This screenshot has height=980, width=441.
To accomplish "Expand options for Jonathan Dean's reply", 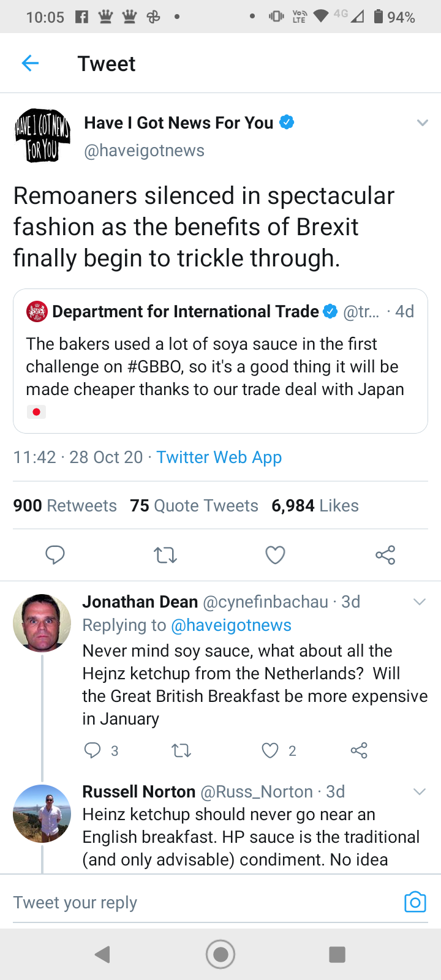I will 420,601.
